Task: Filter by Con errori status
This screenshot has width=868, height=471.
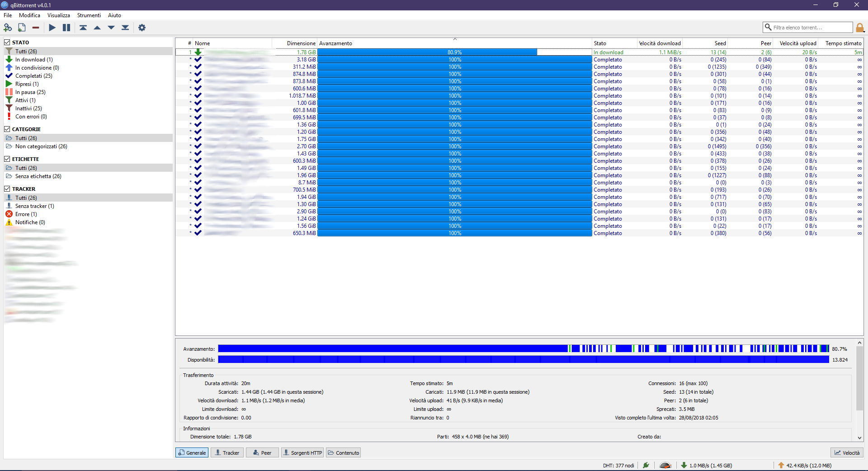Action: pyautogui.click(x=31, y=117)
